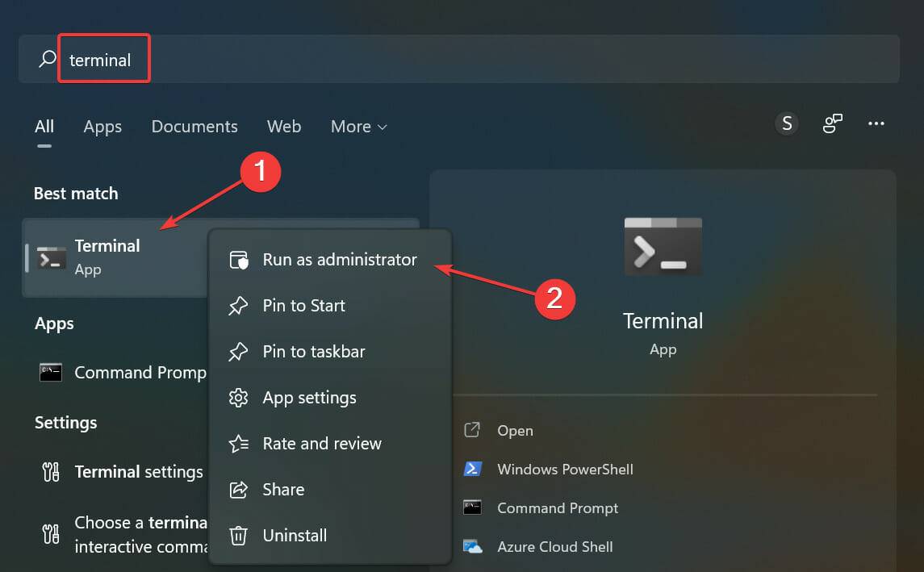Click inside the terminal search box
Screen dimensions: 924x572
[x=105, y=58]
